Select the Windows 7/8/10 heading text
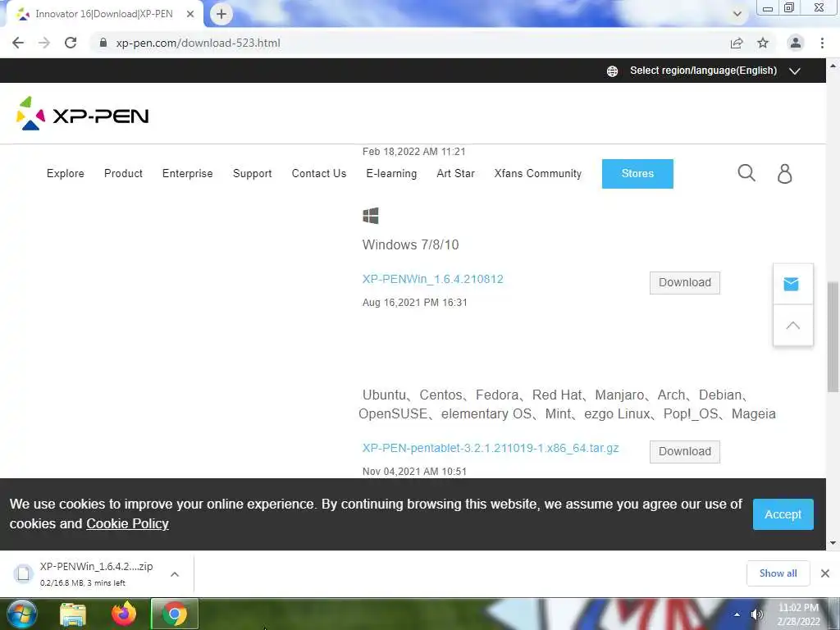Image resolution: width=840 pixels, height=630 pixels. point(410,244)
